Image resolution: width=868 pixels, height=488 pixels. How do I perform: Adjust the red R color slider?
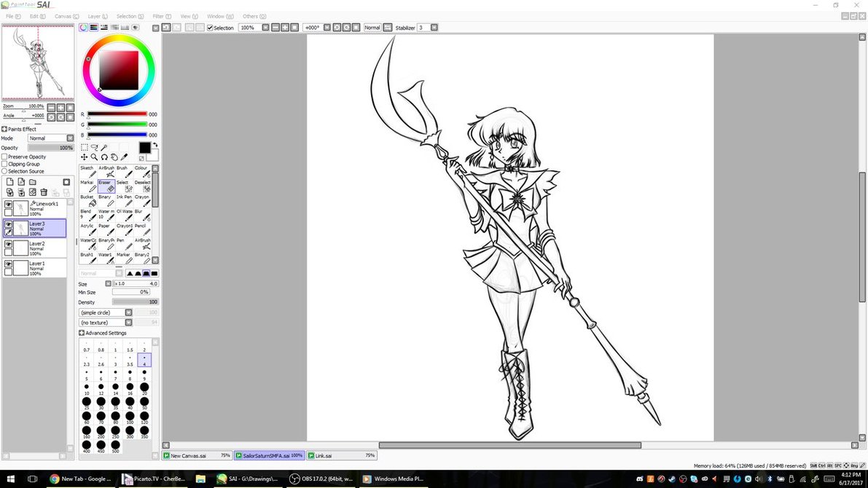117,114
